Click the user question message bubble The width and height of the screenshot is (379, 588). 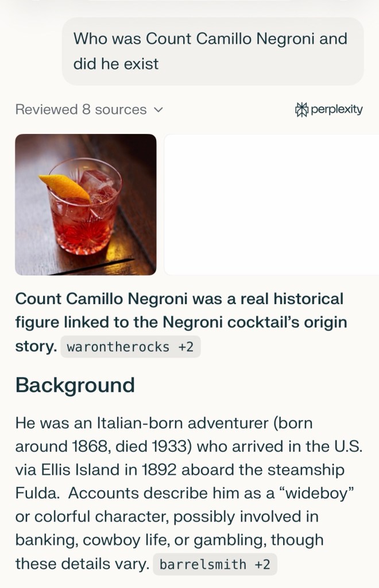pyautogui.click(x=212, y=51)
